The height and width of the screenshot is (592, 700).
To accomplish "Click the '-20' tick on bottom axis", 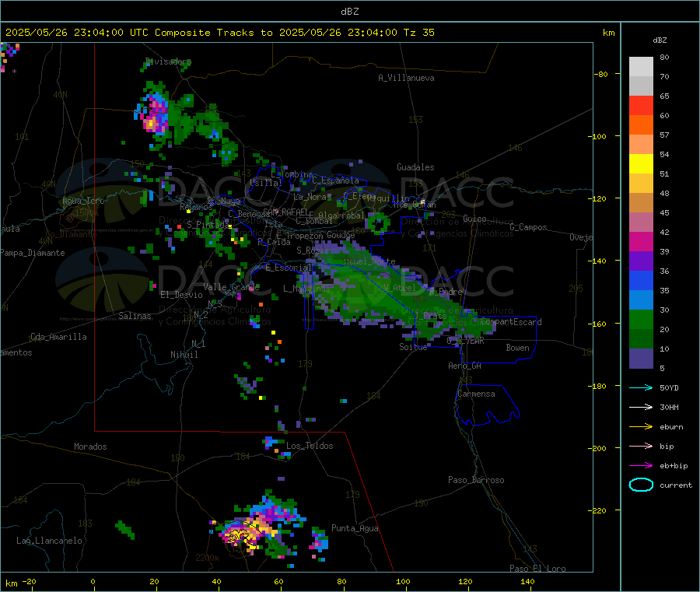I will (x=29, y=582).
